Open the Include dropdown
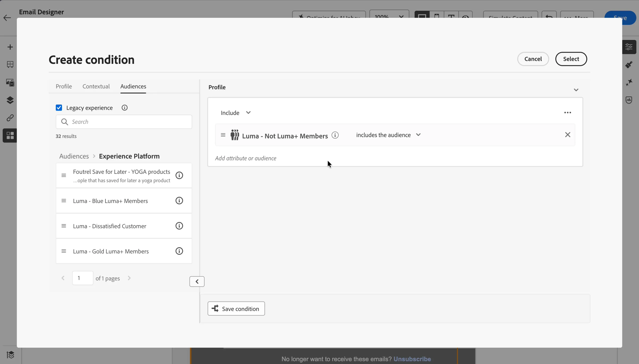This screenshot has height=364, width=639. 236,113
